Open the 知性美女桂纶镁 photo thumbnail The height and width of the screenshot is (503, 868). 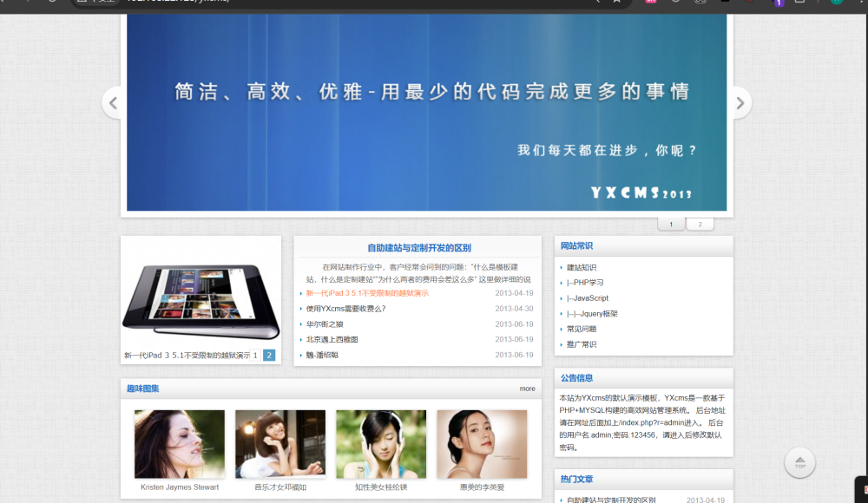click(381, 444)
